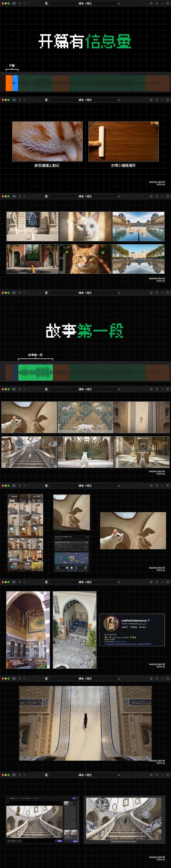The image size is (171, 868).
Task: Click new tab plus in 开篇有信息量 window
Action: (x=162, y=3)
